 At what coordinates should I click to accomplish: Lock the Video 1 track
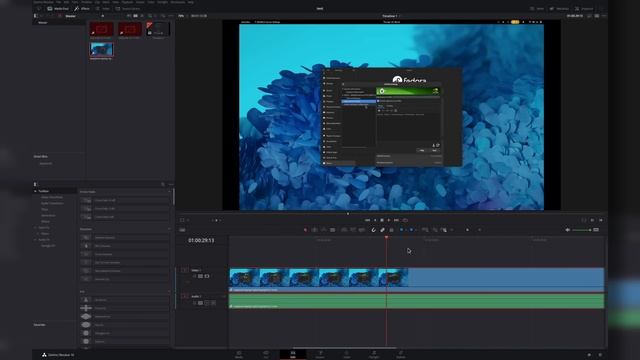(194, 276)
